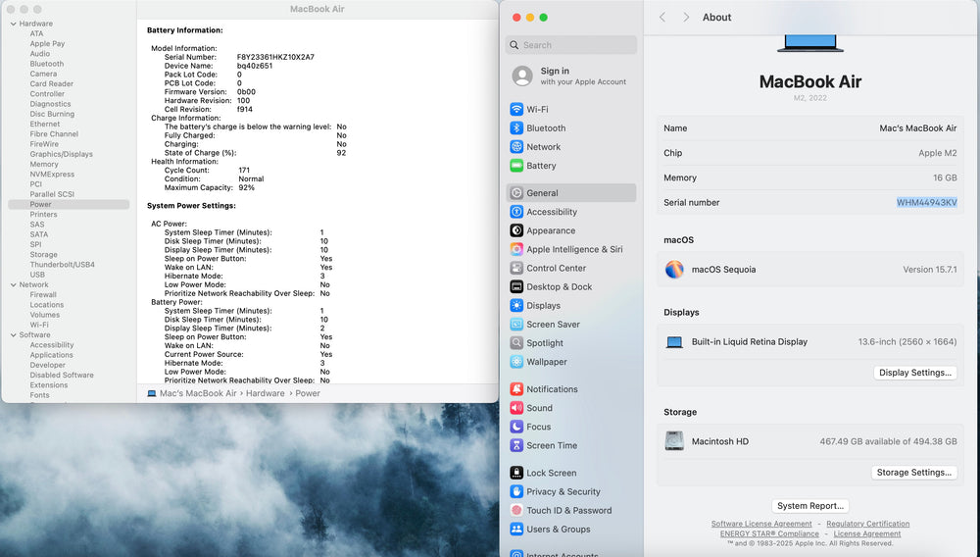Click the Control Center sidebar icon
Viewport: 980px width, 557px height.
(x=516, y=268)
